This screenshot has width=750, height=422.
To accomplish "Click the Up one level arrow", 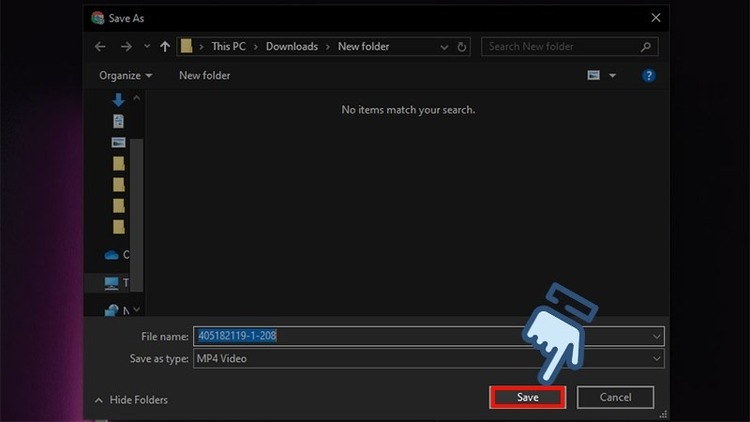I will 165,46.
